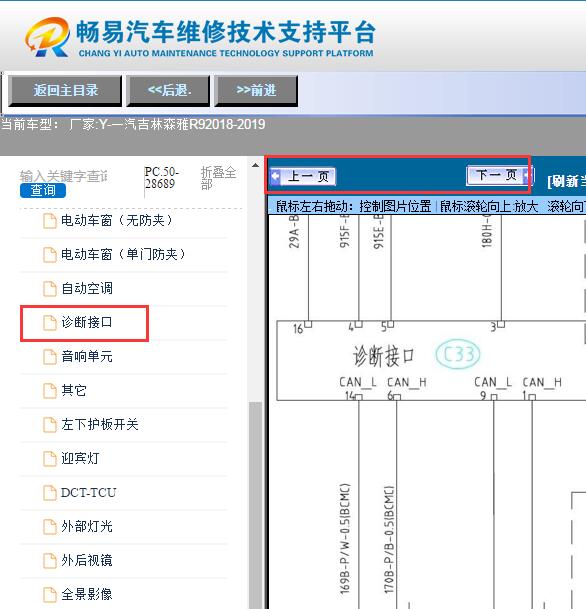Click the left arrow icon on 上一页
This screenshot has width=586, height=609.
[275, 177]
